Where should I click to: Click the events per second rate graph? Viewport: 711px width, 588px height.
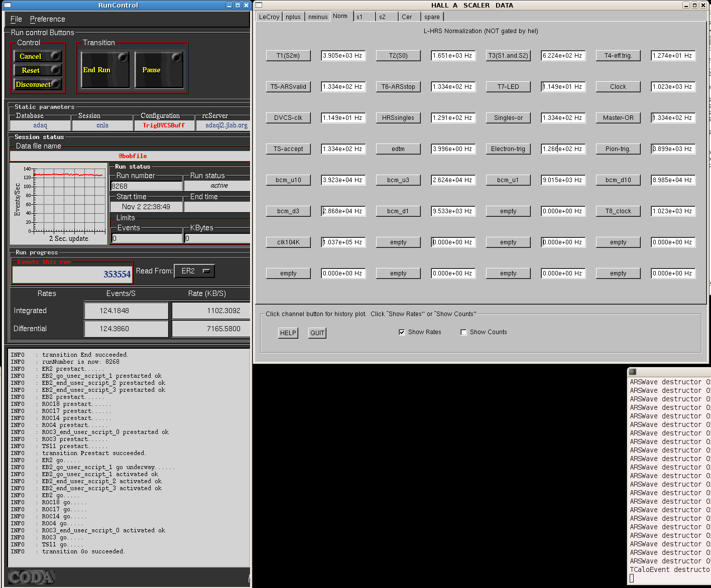click(59, 204)
